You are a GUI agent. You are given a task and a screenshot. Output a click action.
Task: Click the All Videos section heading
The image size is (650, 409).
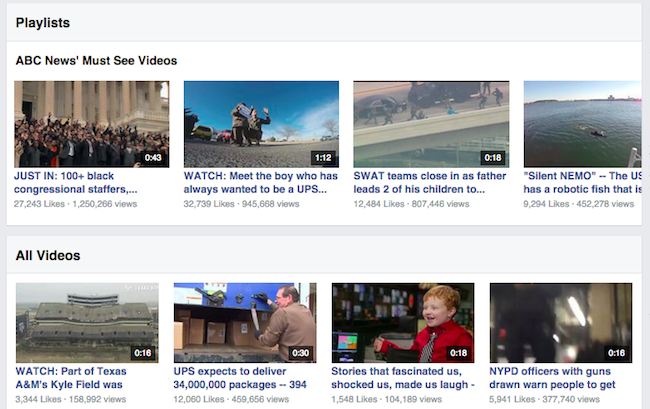[x=48, y=256]
